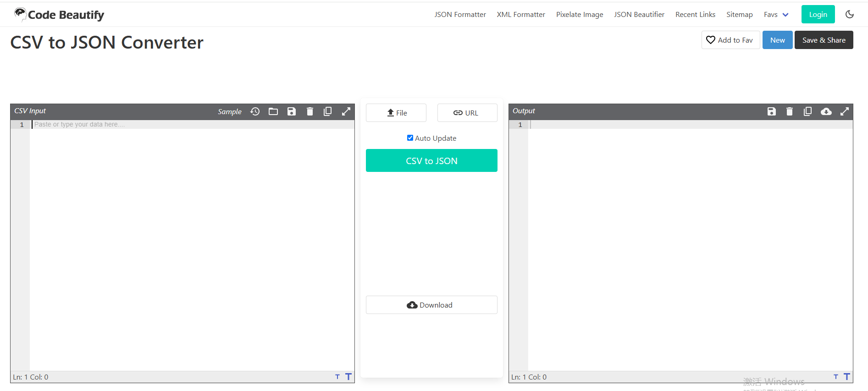Screen dimensions: 868x391
Task: Clear Output with trash icon
Action: pyautogui.click(x=790, y=111)
